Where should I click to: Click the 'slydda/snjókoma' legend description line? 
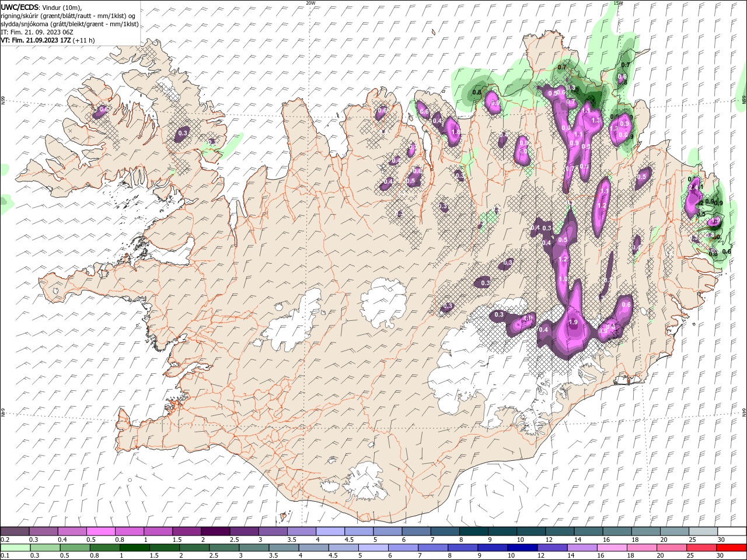tap(69, 24)
